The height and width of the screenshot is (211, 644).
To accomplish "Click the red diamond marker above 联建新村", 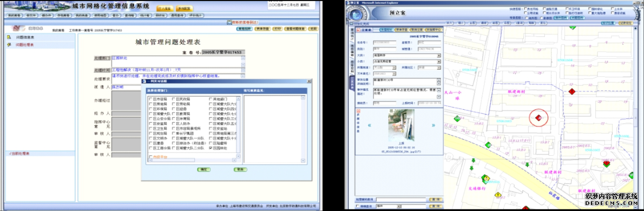I will 571,91.
